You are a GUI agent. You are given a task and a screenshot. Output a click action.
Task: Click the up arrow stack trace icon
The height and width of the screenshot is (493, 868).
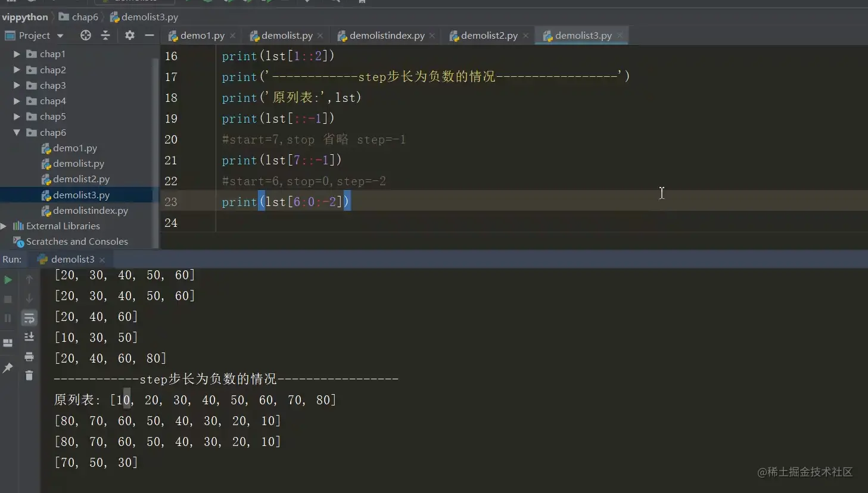point(29,279)
